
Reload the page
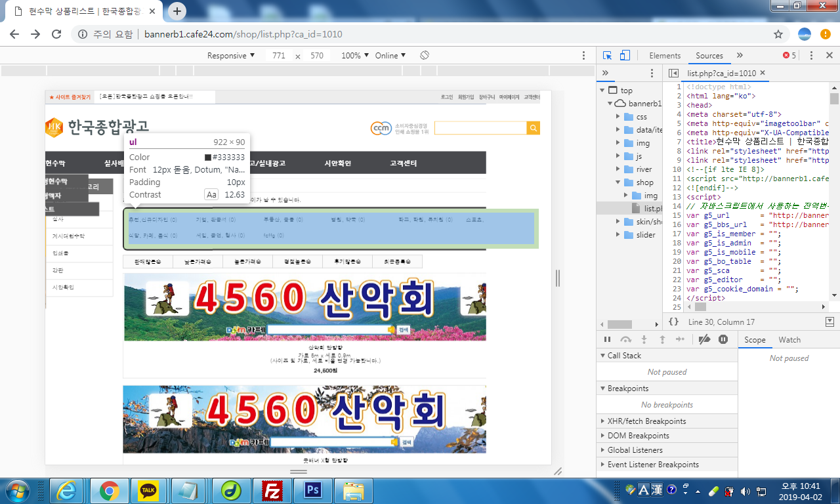pos(56,34)
